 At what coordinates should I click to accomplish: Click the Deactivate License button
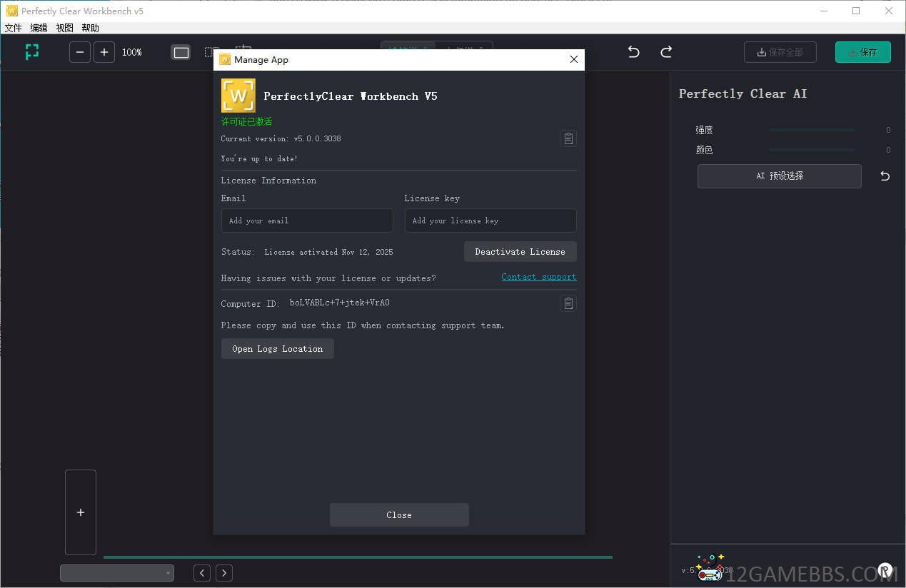coord(520,252)
